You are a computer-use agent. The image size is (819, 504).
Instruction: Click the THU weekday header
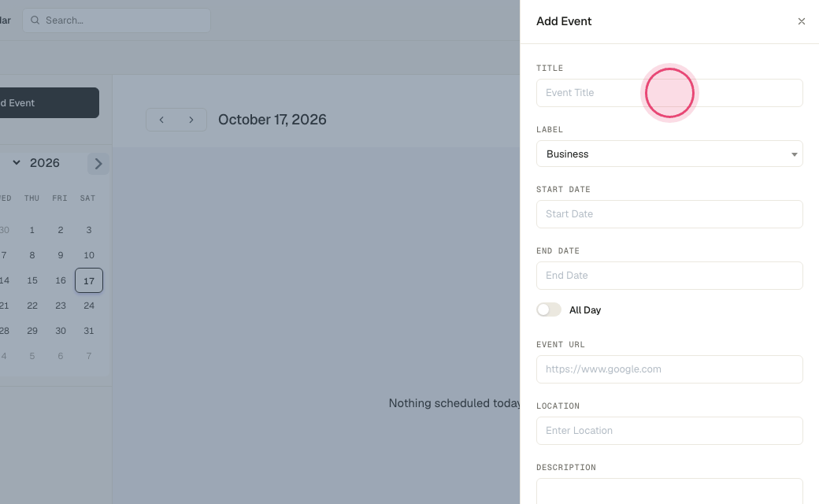click(x=31, y=198)
